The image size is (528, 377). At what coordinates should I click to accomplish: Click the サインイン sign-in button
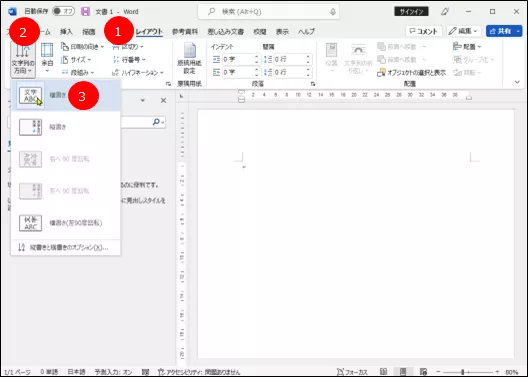coord(411,11)
